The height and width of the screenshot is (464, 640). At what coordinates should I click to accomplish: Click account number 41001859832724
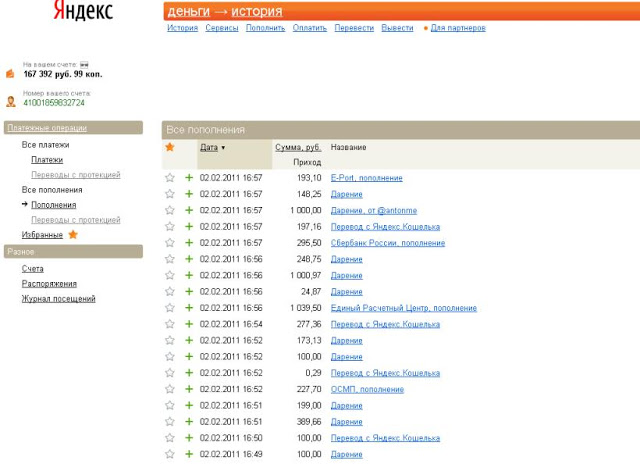[54, 102]
